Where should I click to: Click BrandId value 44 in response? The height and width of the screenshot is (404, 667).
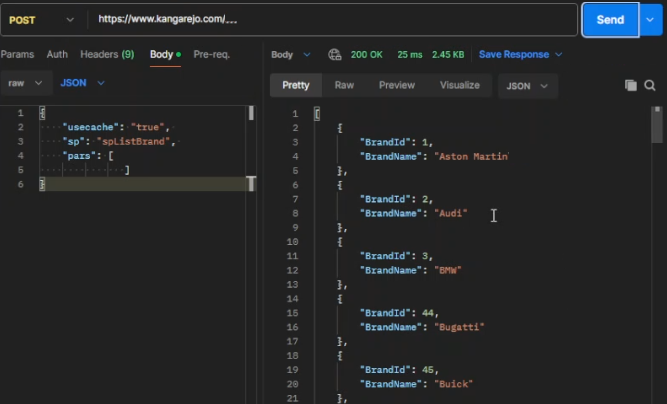pyautogui.click(x=428, y=313)
